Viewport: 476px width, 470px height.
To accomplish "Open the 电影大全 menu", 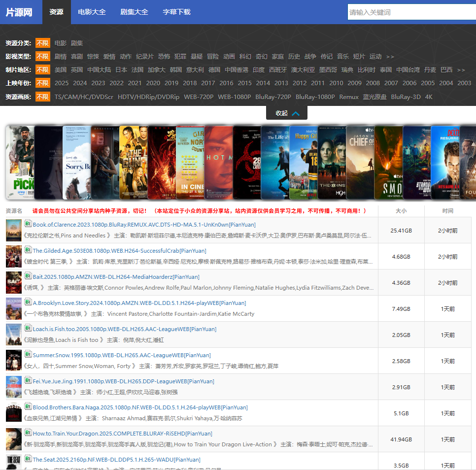I will 92,12.
